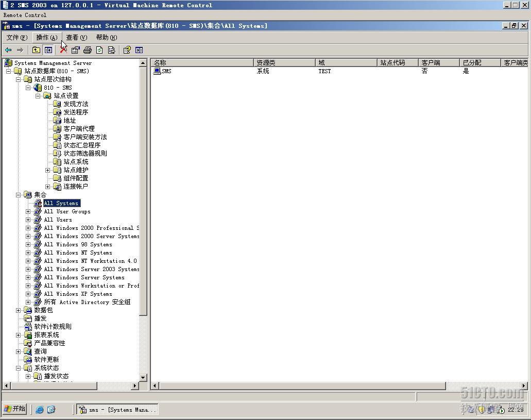Expand the 查询 tree node
Viewport: 531px width, 420px height.
click(x=19, y=351)
